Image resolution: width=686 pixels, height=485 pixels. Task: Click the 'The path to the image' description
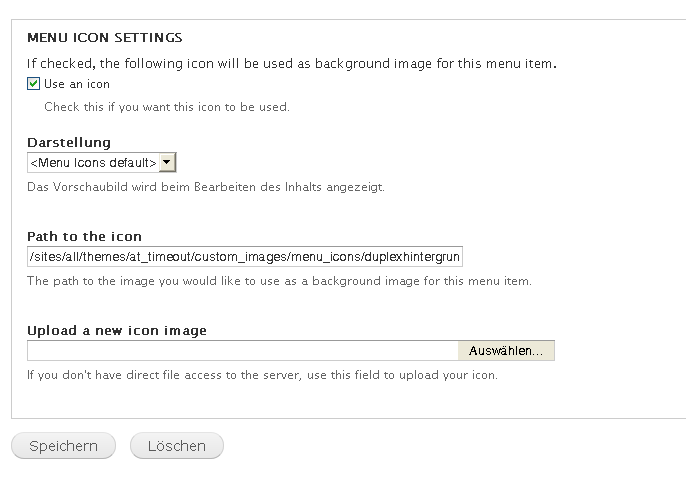[x=279, y=281]
